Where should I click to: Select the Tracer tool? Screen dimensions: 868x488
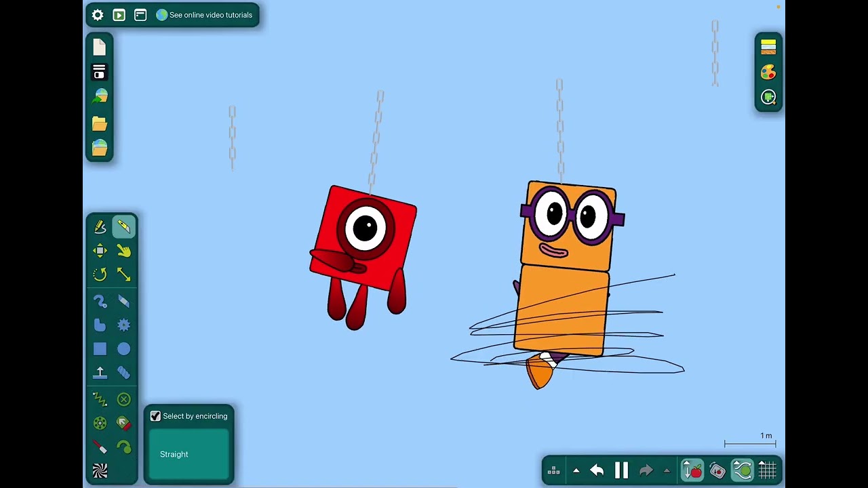[x=123, y=447]
